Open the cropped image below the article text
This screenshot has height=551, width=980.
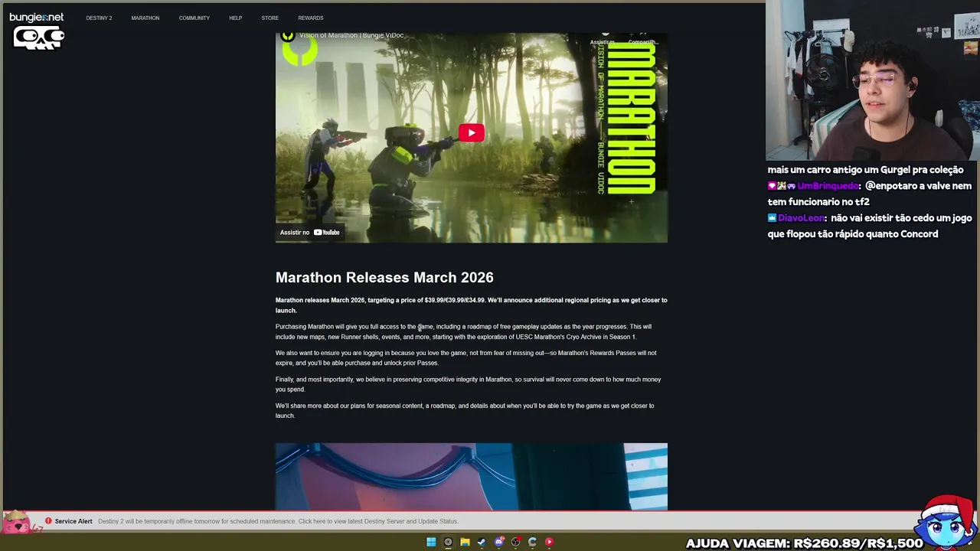click(x=471, y=477)
